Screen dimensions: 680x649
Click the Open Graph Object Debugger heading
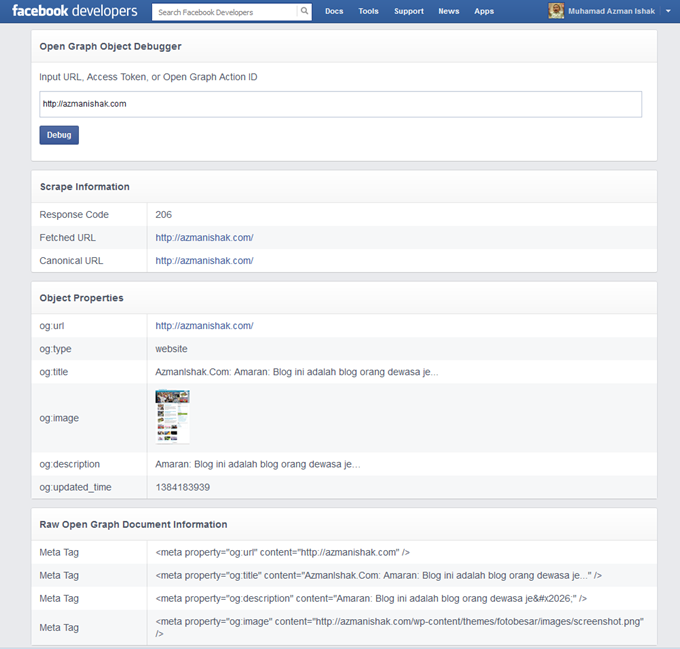pos(110,46)
